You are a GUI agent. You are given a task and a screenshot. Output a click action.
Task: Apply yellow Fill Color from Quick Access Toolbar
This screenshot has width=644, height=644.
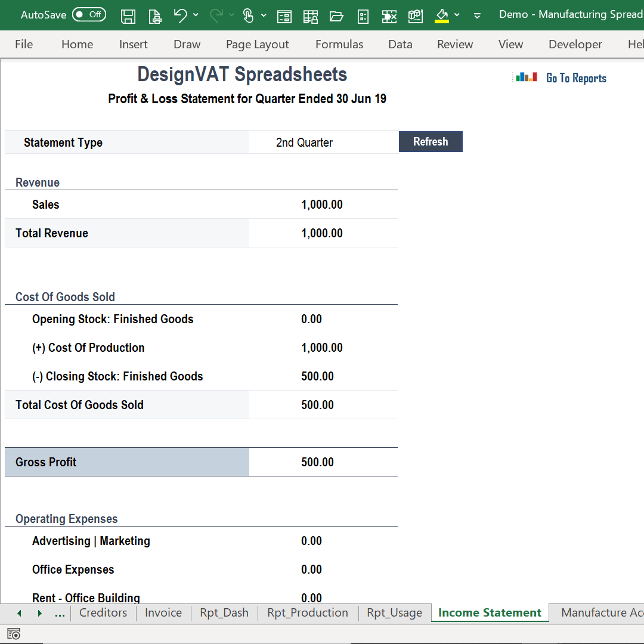click(x=441, y=16)
